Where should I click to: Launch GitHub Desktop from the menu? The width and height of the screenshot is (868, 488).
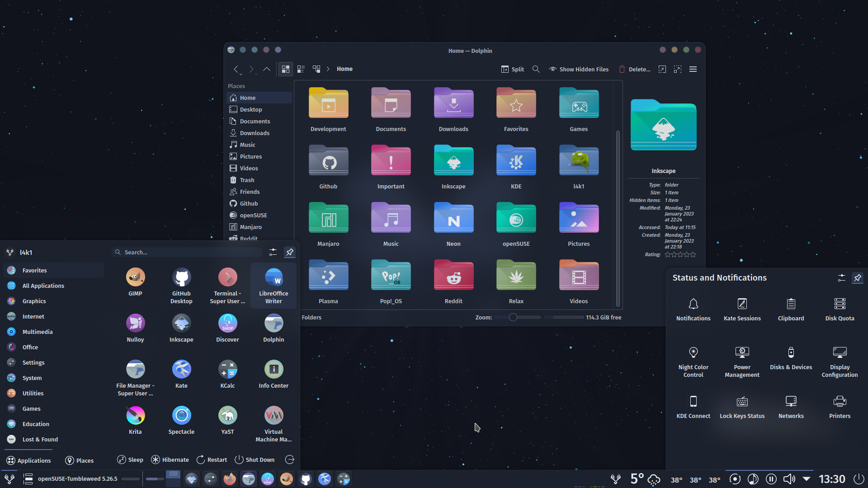coord(181,286)
